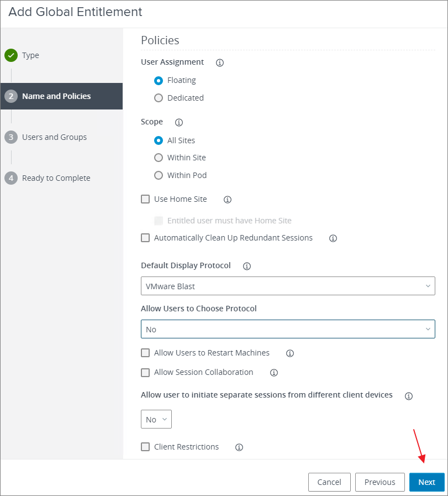
Task: Choose the Within Site scope
Action: [x=159, y=158]
